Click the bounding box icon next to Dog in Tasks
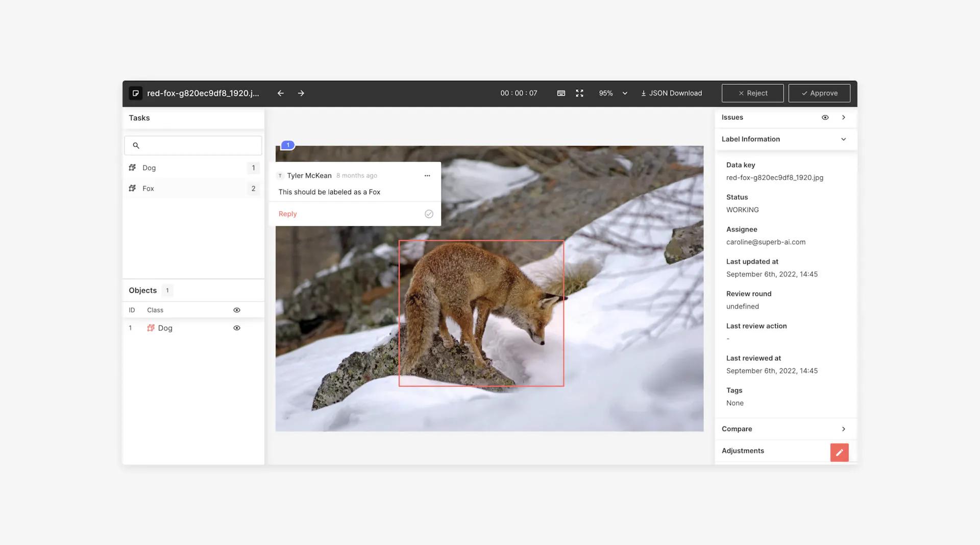 (132, 168)
